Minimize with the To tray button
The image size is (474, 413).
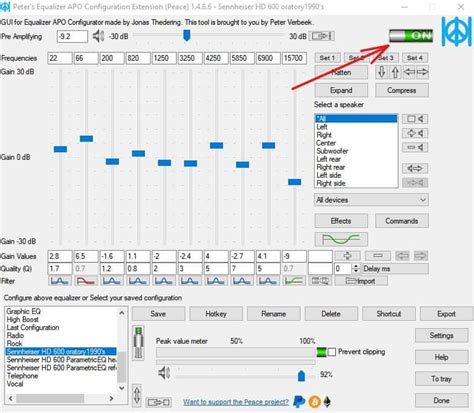pos(441,379)
